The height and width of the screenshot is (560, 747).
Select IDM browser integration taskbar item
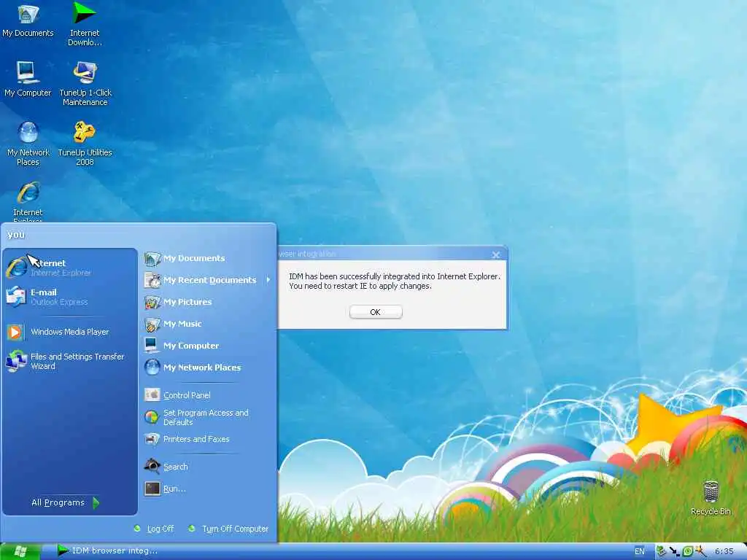click(x=108, y=551)
